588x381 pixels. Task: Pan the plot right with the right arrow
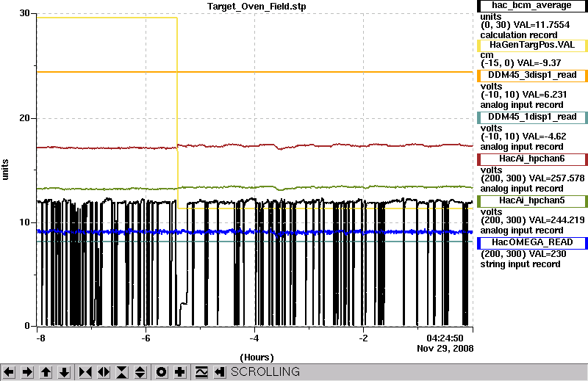click(x=27, y=372)
